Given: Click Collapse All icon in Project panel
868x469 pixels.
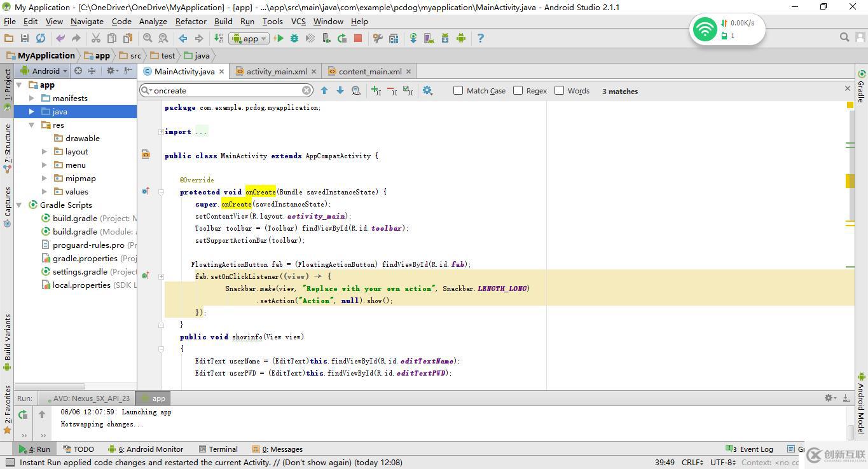Looking at the screenshot, I should click(92, 71).
